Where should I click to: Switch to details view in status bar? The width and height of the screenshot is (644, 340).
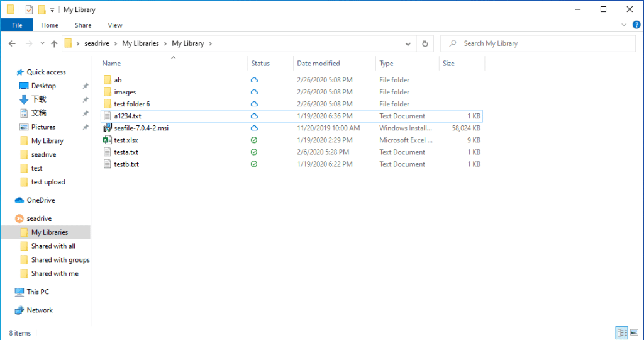click(x=621, y=332)
